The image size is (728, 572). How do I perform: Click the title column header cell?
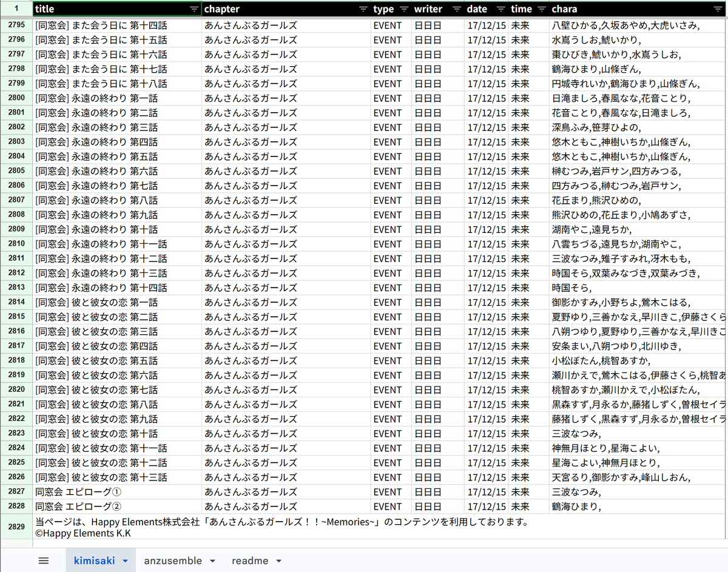[117, 9]
